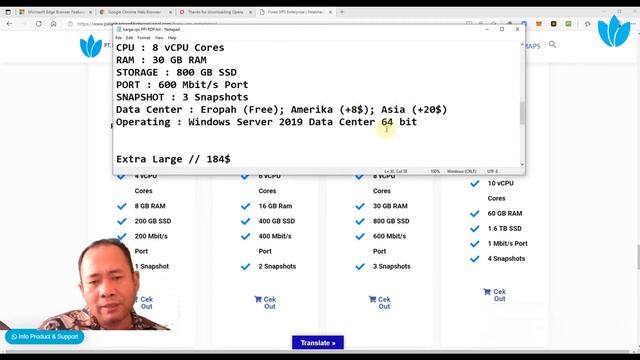Screen dimensions: 640x360
Task: Reload the page with the refresh icon
Action: click(39, 24)
